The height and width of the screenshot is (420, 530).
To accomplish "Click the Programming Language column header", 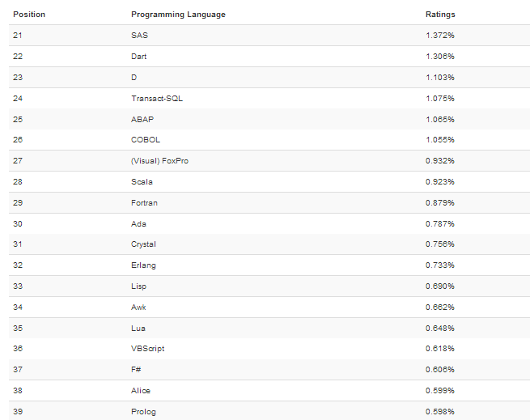I will click(x=178, y=15).
